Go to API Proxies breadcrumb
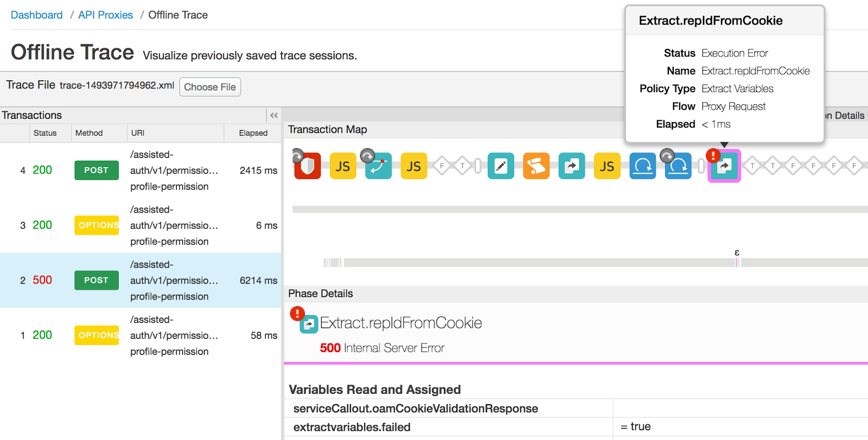The width and height of the screenshot is (868, 440). click(x=105, y=15)
